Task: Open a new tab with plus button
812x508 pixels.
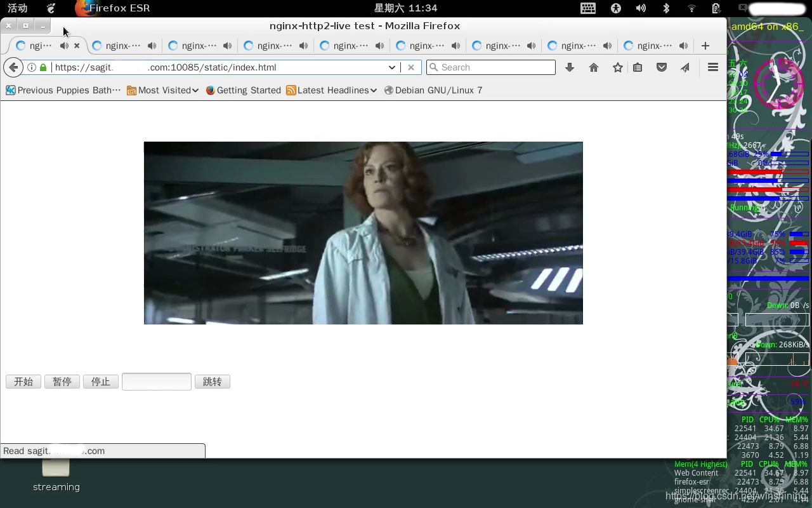Action: pos(705,46)
